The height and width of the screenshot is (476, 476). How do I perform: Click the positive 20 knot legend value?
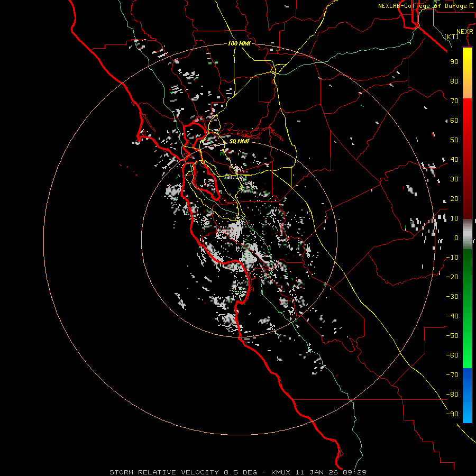pos(454,198)
